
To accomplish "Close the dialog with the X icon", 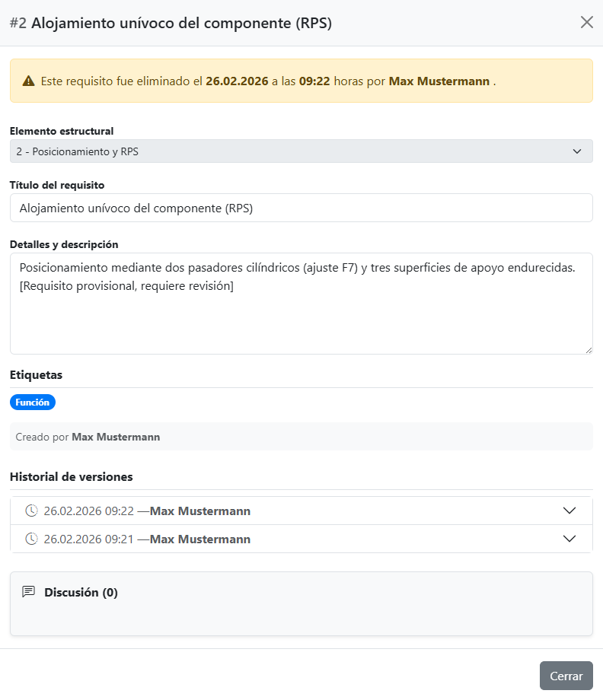I will tap(586, 22).
